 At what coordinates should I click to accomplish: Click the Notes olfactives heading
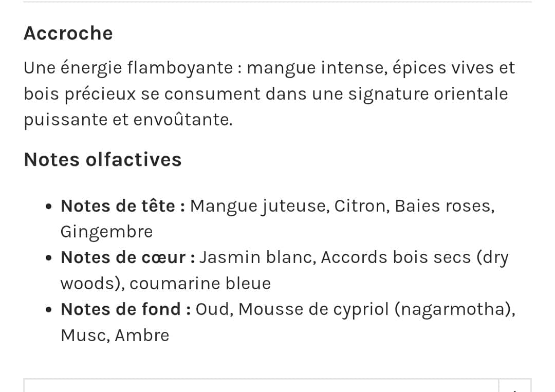[103, 160]
